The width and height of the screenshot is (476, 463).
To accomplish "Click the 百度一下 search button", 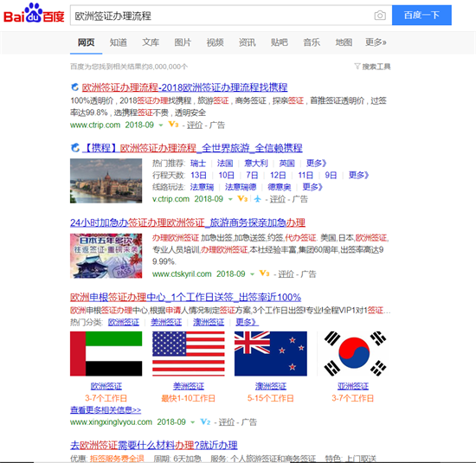I will click(421, 16).
